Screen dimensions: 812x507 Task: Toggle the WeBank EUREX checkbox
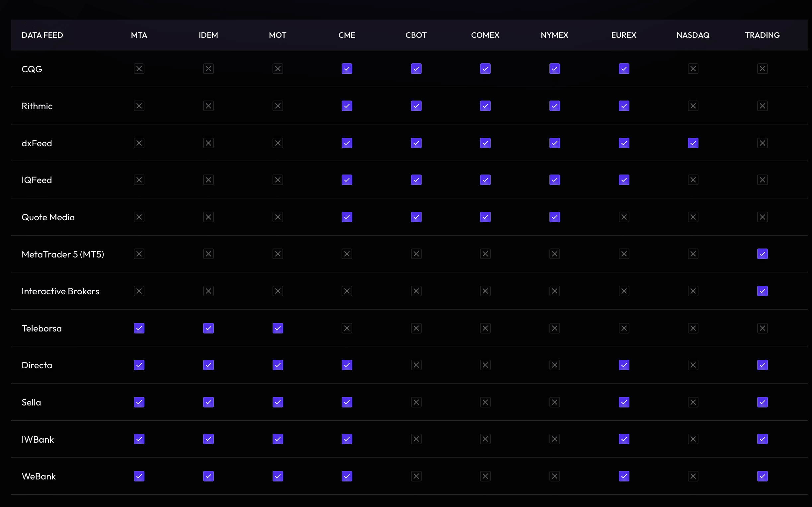[x=624, y=476]
